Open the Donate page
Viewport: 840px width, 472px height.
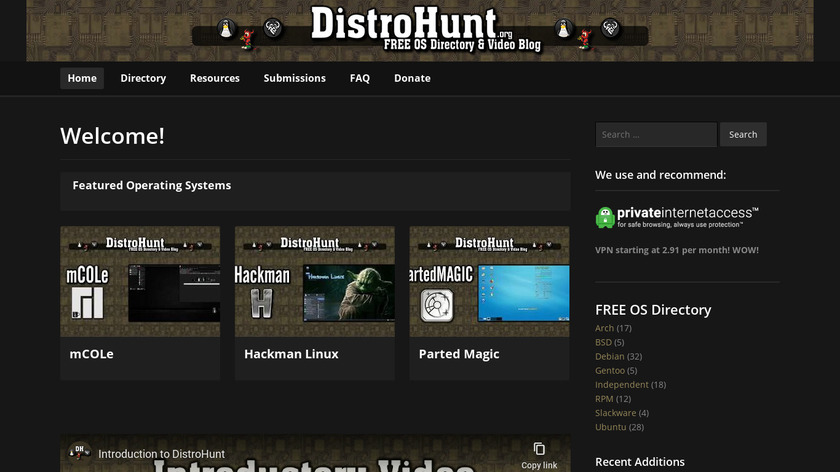[412, 78]
